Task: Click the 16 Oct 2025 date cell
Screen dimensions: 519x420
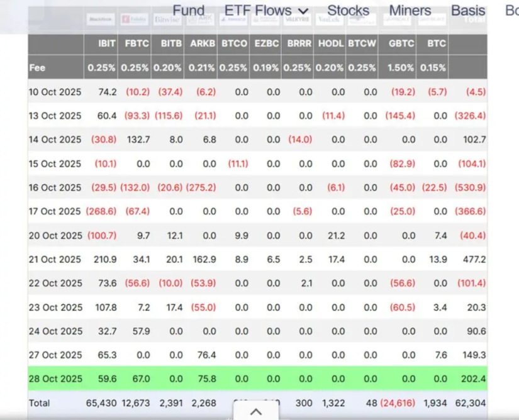Action: [x=55, y=187]
